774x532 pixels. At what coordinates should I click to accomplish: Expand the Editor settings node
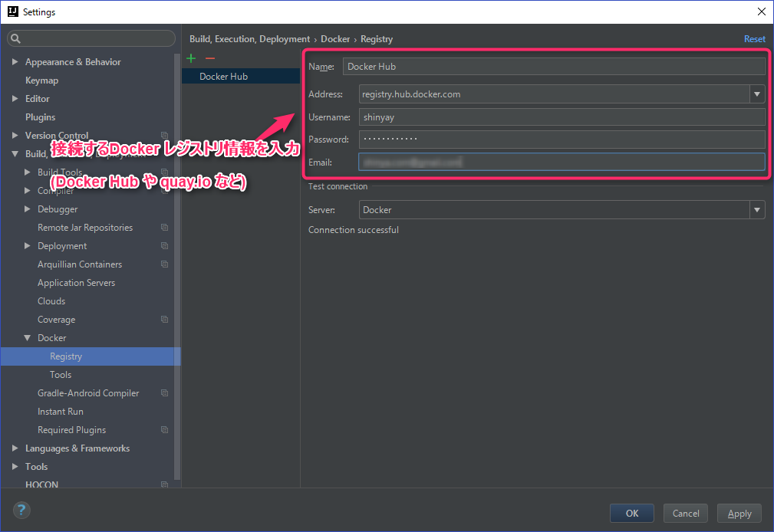point(15,99)
